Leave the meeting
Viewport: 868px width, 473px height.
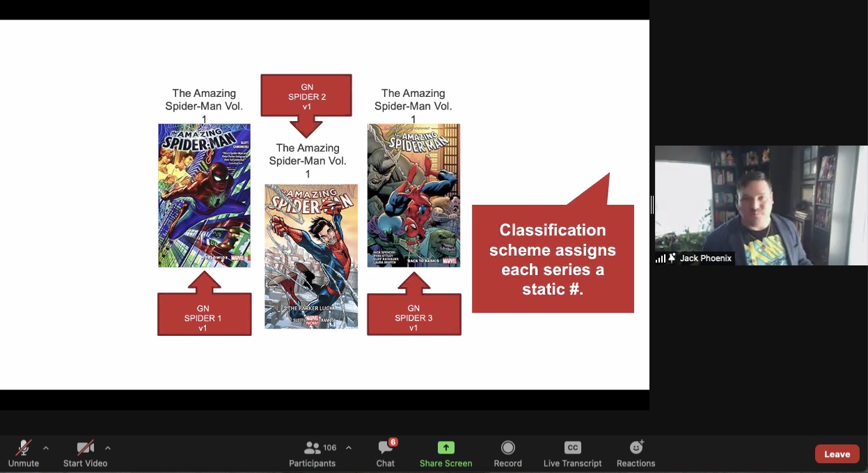(837, 454)
